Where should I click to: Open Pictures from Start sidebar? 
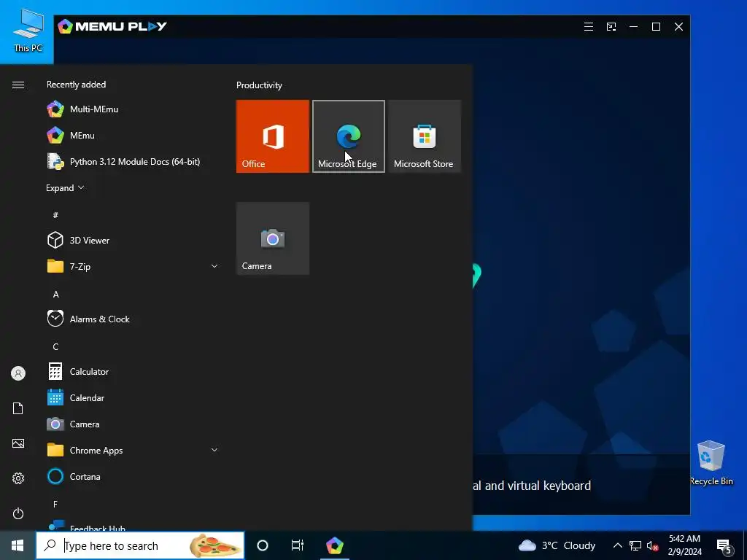pos(18,443)
